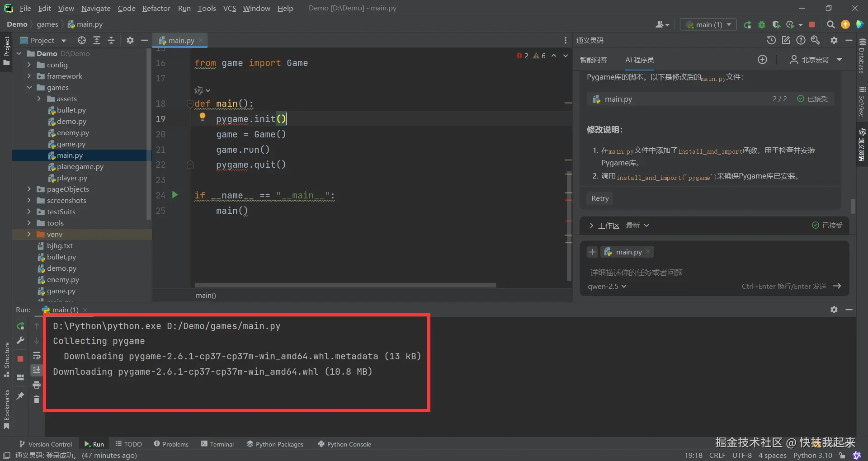Open the UTF-8 encoding selector in status bar
This screenshot has height=461, width=868.
[742, 456]
